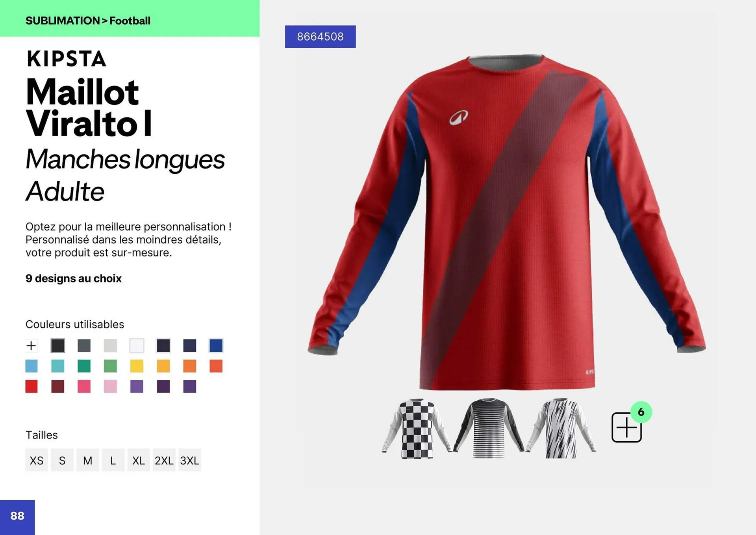
Task: Pick the royal blue color swatch
Action: pos(216,346)
